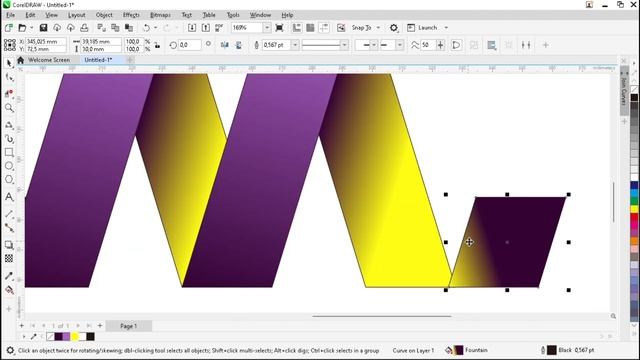Open the zoom level dropdown
640x360 pixels.
point(267,28)
